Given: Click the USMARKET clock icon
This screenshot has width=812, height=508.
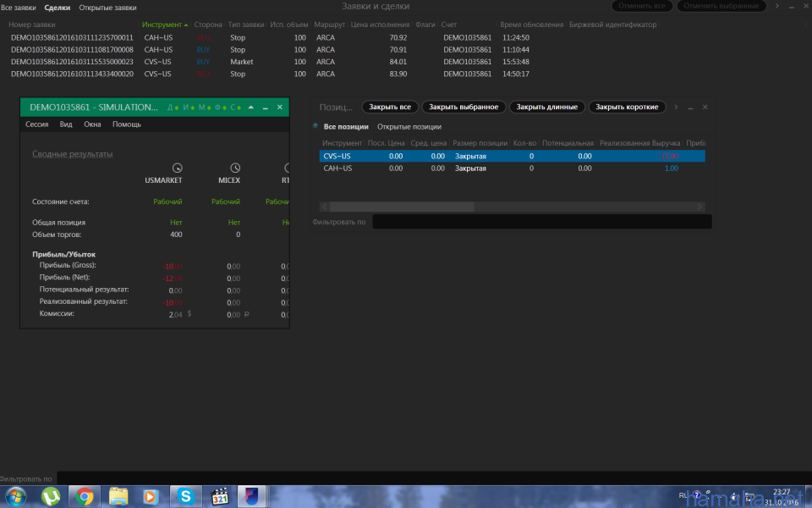Looking at the screenshot, I should pyautogui.click(x=177, y=168).
